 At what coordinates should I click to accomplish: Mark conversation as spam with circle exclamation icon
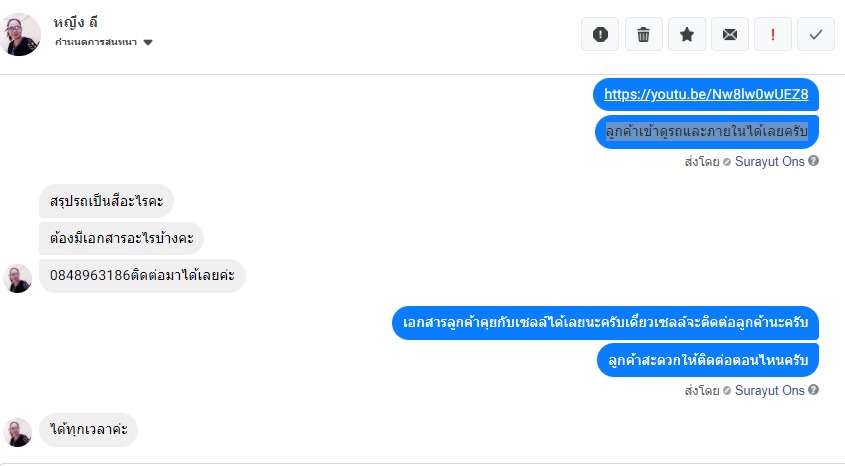coord(600,34)
